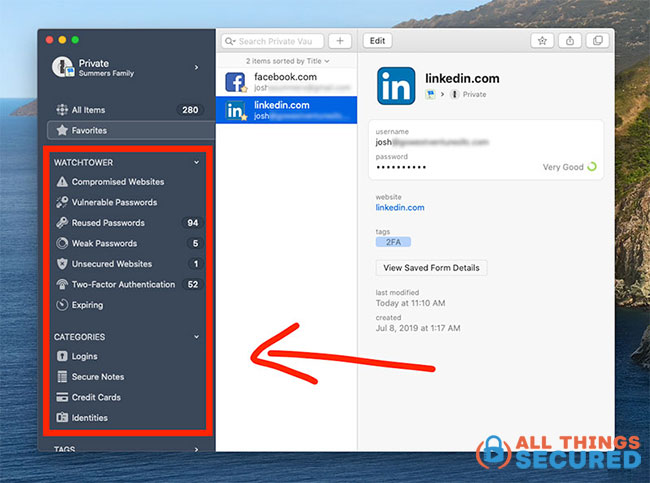Mark item as favorite with star button
650x483 pixels.
542,41
